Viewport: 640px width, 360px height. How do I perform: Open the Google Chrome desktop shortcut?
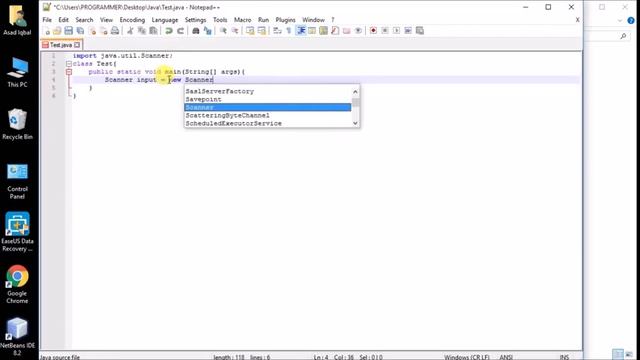(17, 284)
